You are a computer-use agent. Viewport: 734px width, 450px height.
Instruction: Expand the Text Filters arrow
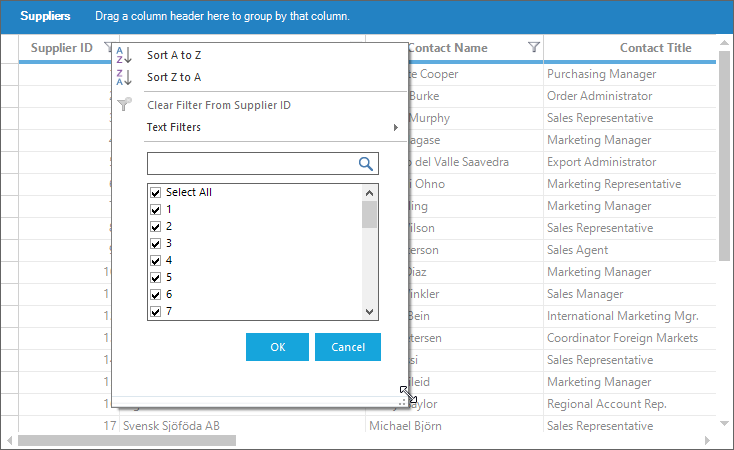[396, 127]
